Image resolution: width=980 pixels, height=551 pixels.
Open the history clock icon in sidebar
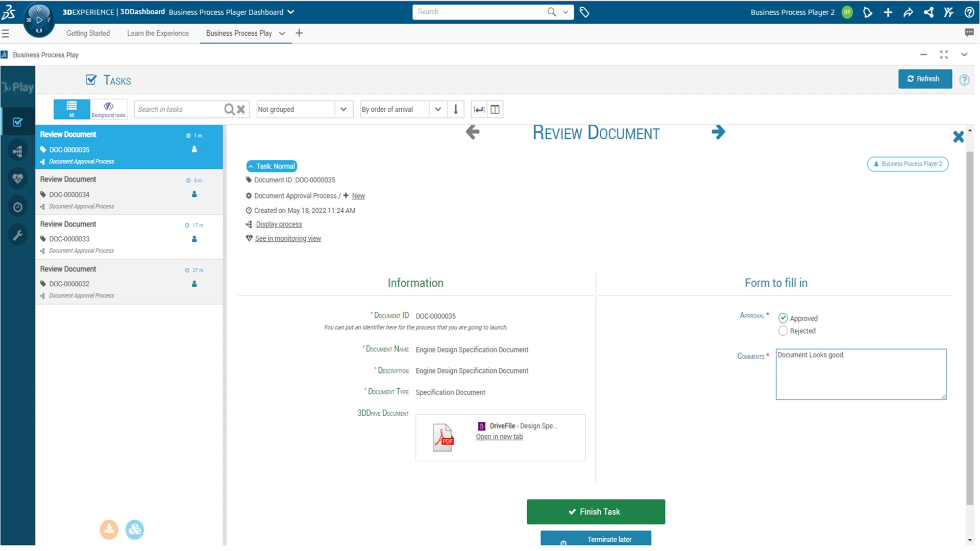point(18,207)
